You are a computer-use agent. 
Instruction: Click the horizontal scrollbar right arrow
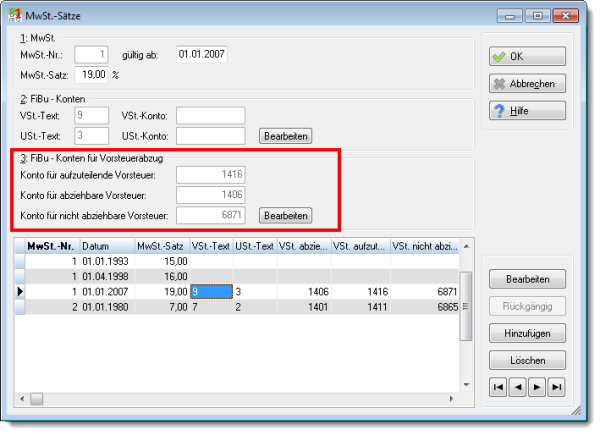pos(452,399)
